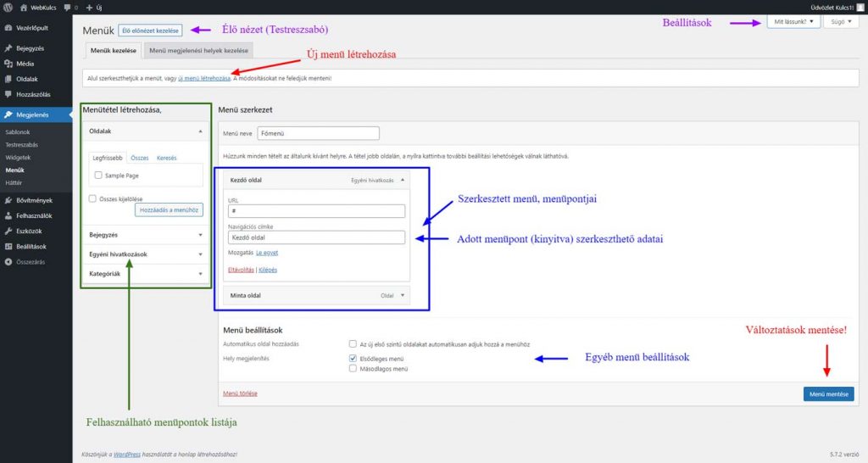Viewport: 868px width, 463px height.
Task: Click the Felhasználók user icon
Action: pyautogui.click(x=8, y=216)
